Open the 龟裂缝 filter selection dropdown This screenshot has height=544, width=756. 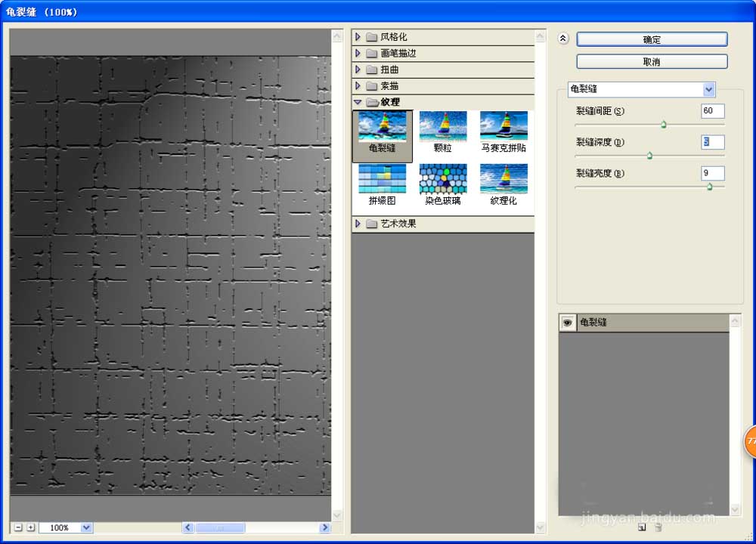click(708, 89)
